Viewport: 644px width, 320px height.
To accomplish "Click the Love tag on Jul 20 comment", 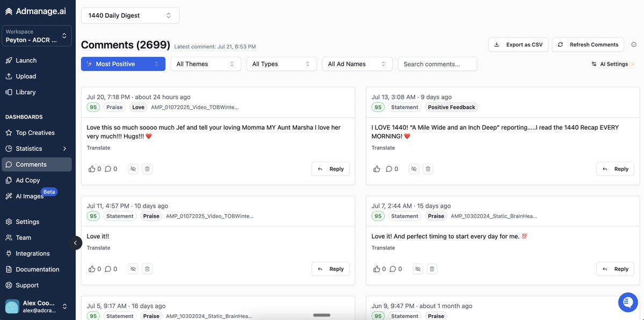I will pyautogui.click(x=139, y=108).
